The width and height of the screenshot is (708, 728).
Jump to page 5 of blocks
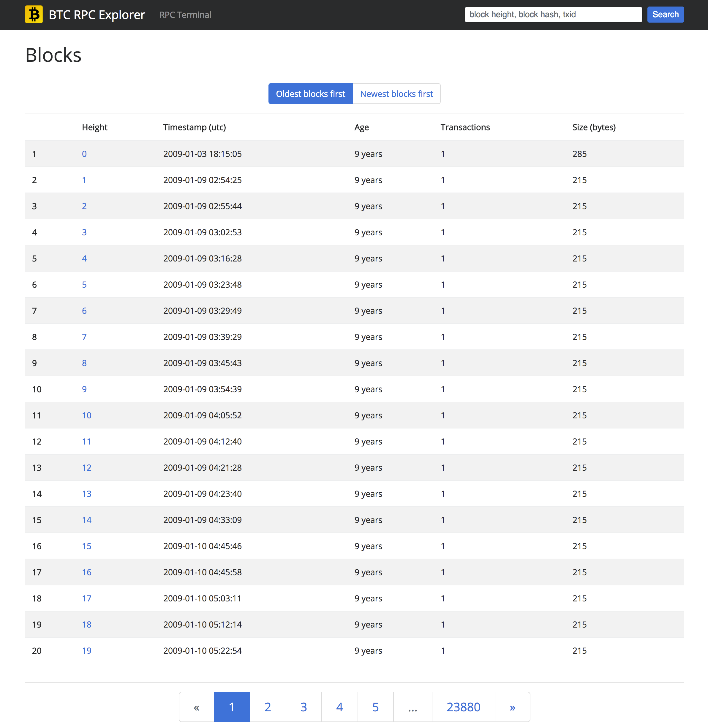click(376, 707)
